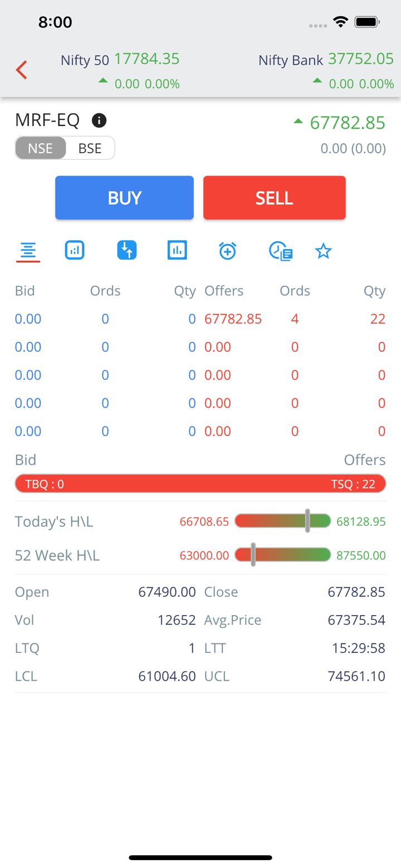401x868 pixels.
Task: Tap the UCL value 74561.10
Action: click(356, 676)
